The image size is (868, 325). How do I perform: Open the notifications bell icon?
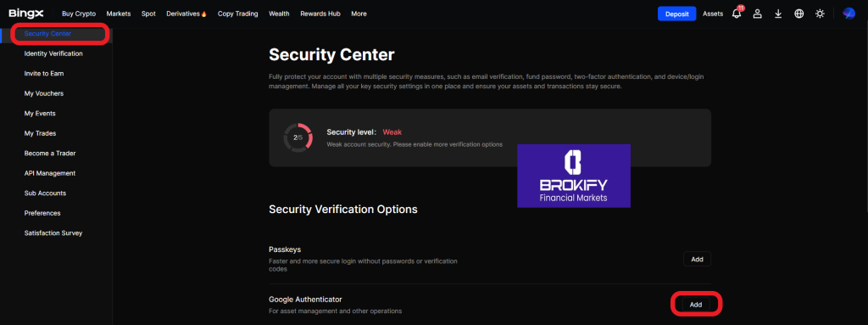click(737, 14)
